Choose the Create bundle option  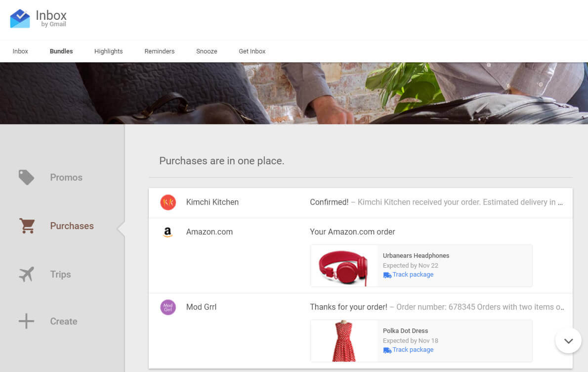point(64,322)
